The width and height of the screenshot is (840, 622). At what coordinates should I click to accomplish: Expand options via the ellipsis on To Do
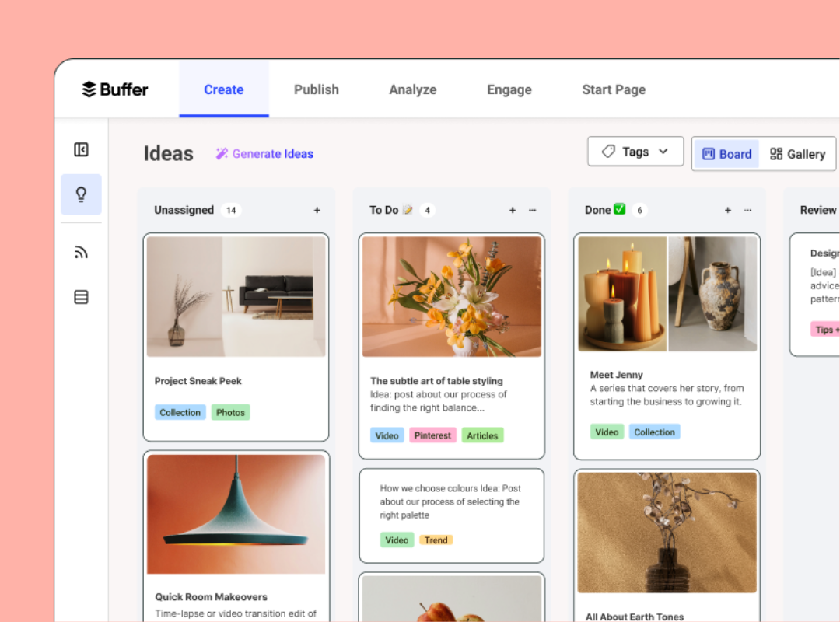coord(531,210)
